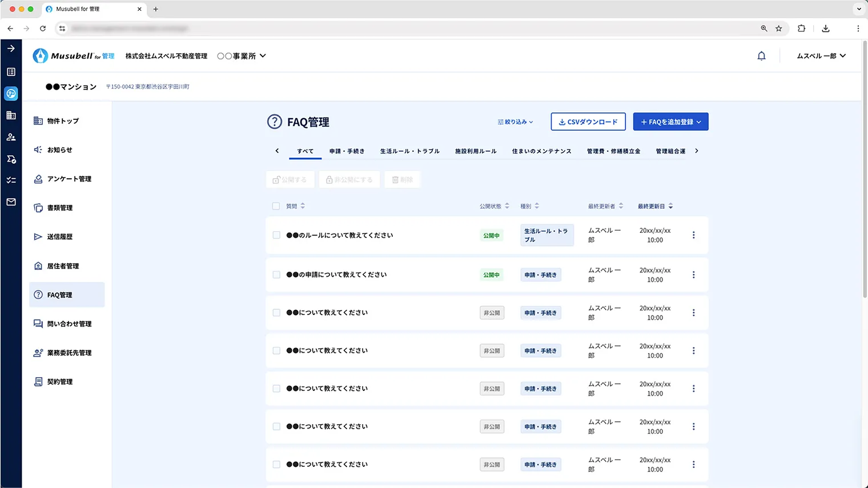Click the CSVダウンロード button

pos(588,122)
